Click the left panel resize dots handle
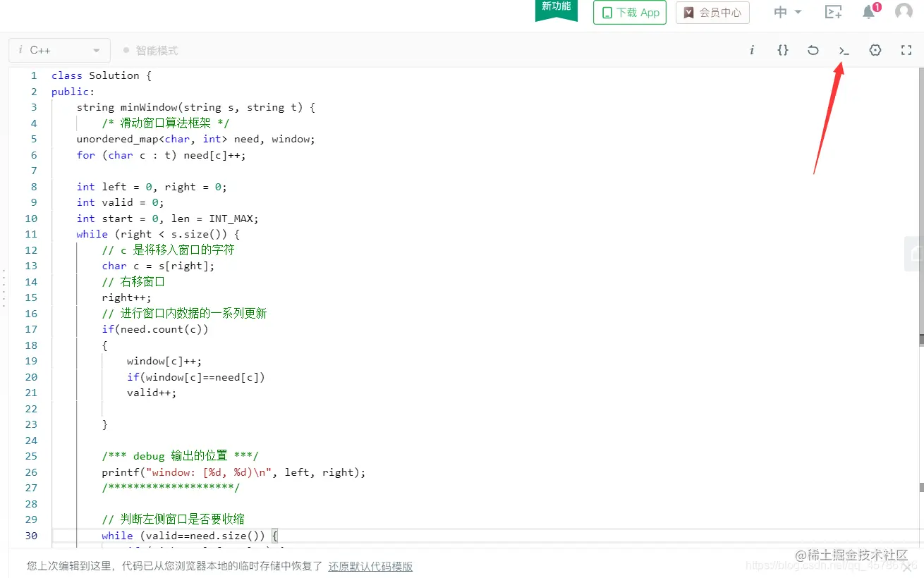This screenshot has height=578, width=924. coord(4,288)
